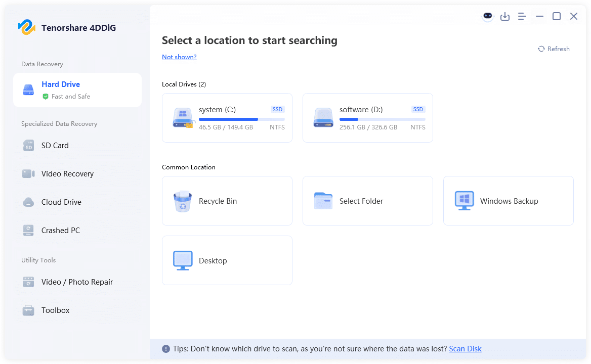Choose Windows Backup location
Screen dimensions: 591x364
pos(509,201)
